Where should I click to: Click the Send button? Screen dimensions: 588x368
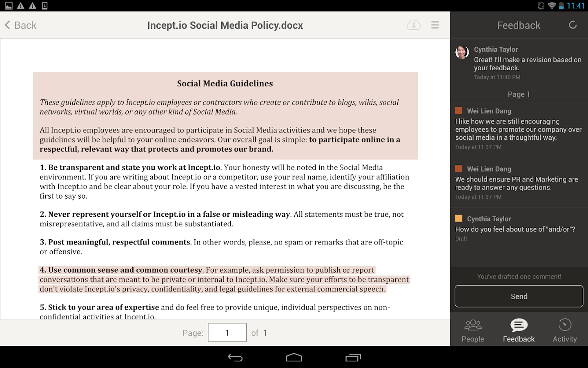point(519,296)
